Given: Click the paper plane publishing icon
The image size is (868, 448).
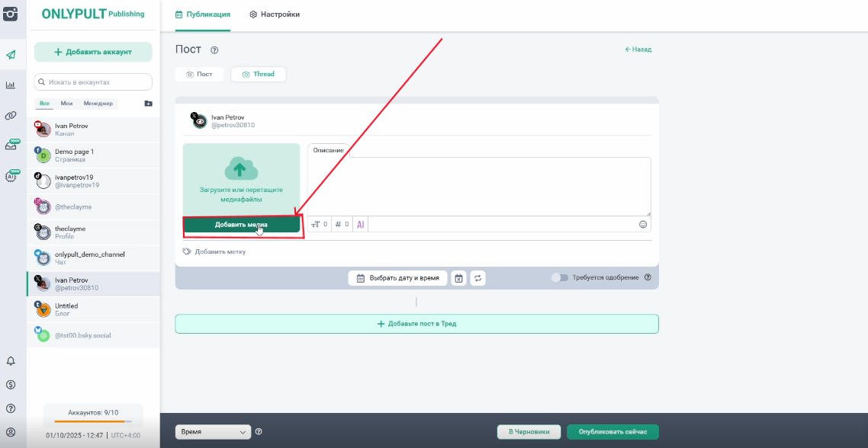Looking at the screenshot, I should coord(11,55).
